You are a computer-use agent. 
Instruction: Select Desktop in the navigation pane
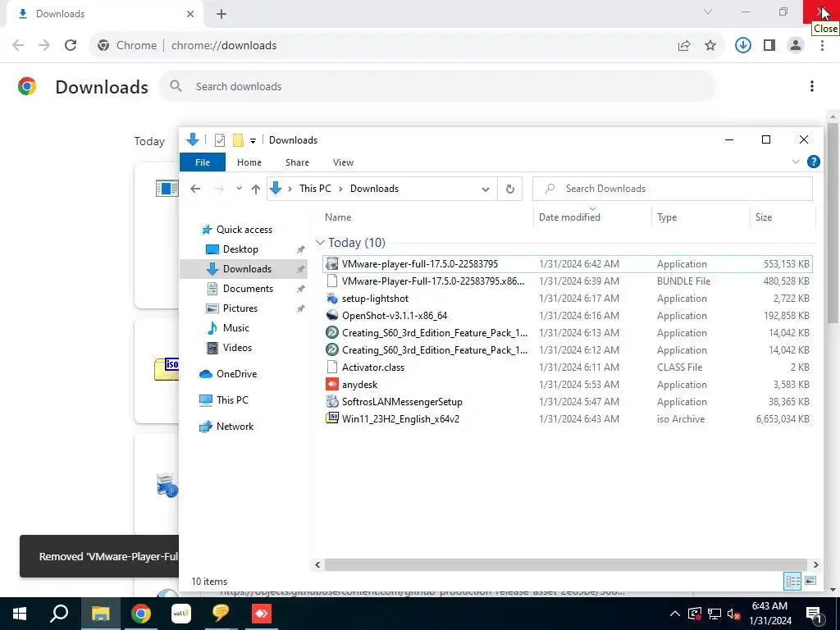tap(240, 249)
